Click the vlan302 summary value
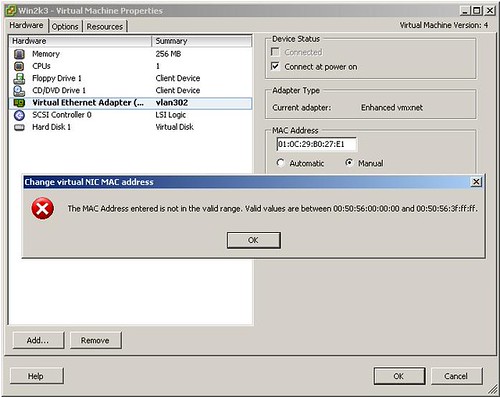Image resolution: width=500 pixels, height=397 pixels. coord(172,103)
